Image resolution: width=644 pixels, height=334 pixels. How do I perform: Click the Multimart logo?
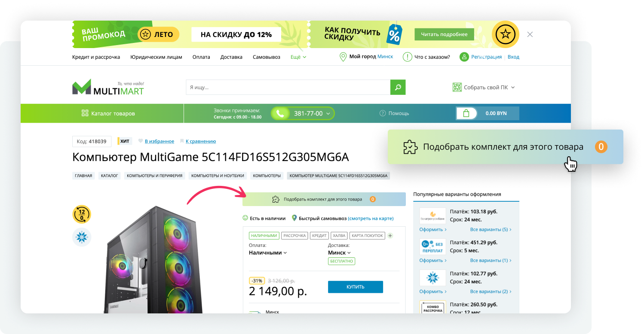click(108, 87)
